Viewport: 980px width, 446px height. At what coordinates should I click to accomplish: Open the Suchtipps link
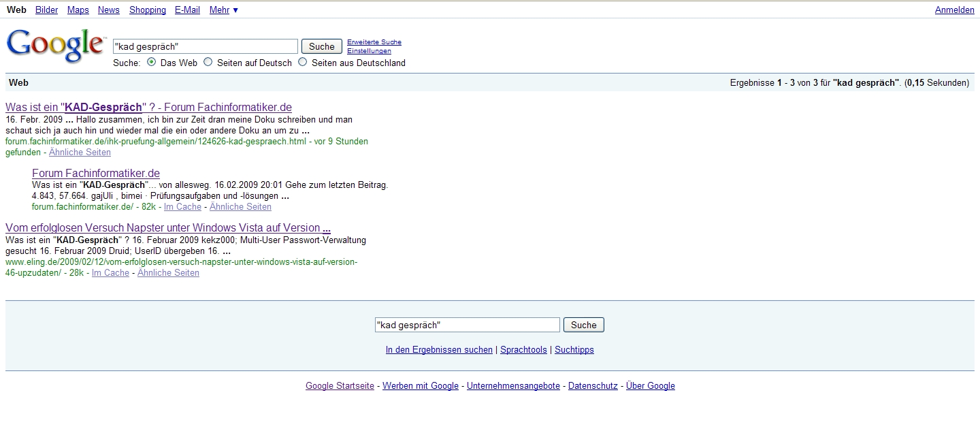[x=574, y=349]
